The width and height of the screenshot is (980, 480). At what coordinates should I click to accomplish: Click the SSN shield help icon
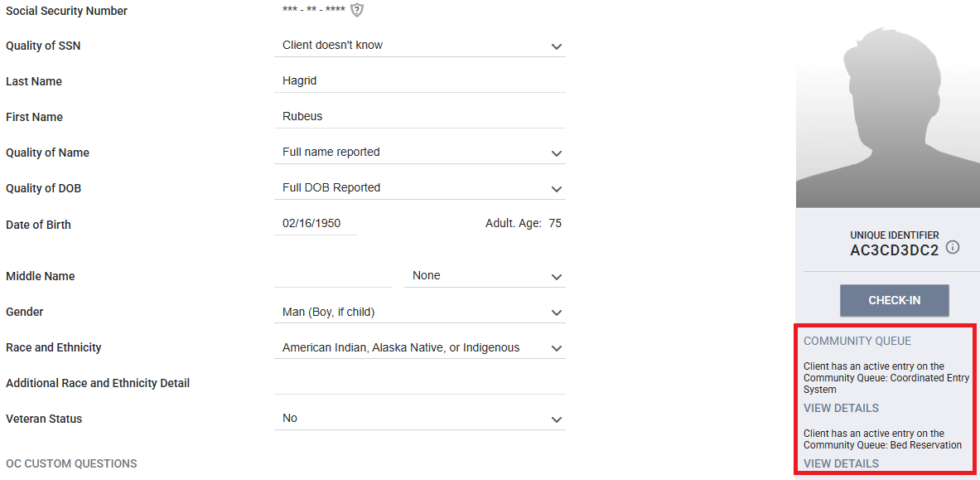[356, 10]
